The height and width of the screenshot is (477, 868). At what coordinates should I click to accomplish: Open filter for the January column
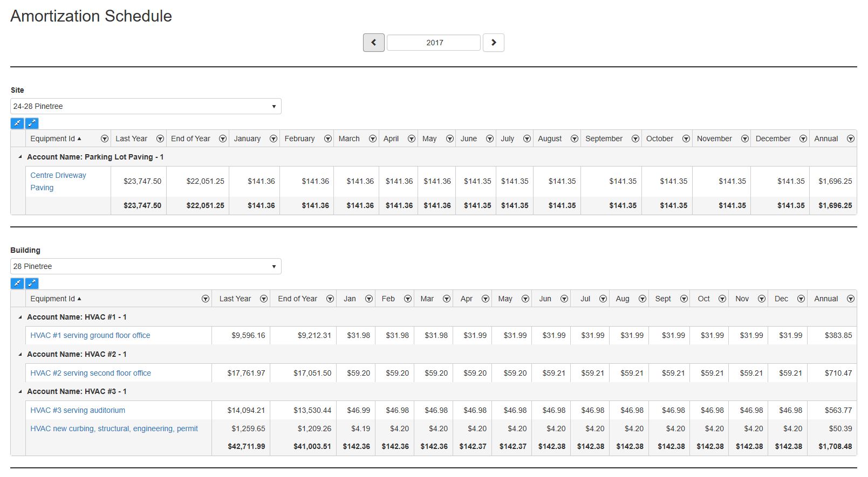(x=274, y=139)
